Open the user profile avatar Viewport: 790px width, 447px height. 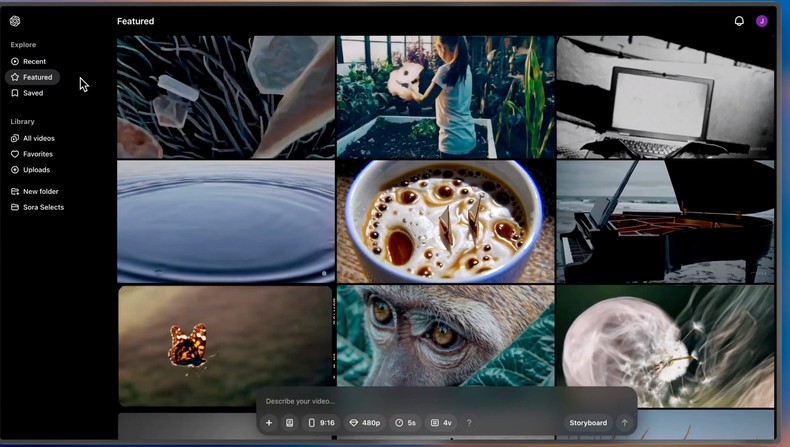point(762,21)
